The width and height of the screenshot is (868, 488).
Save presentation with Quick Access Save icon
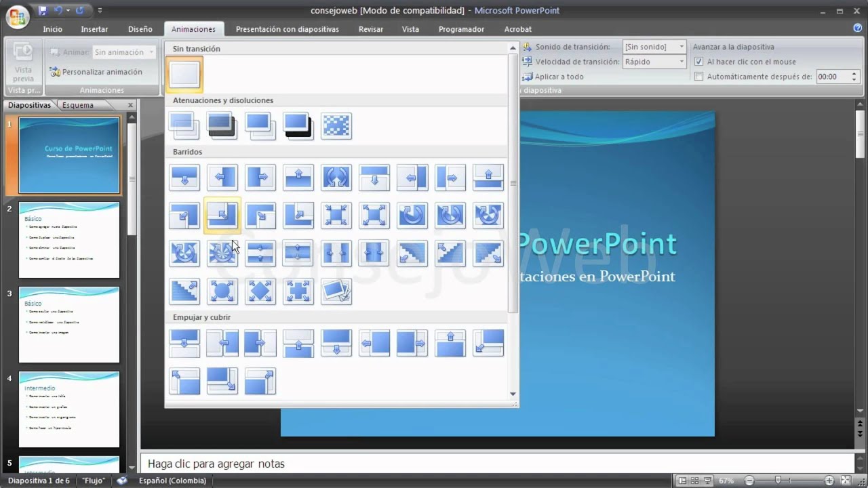(43, 10)
